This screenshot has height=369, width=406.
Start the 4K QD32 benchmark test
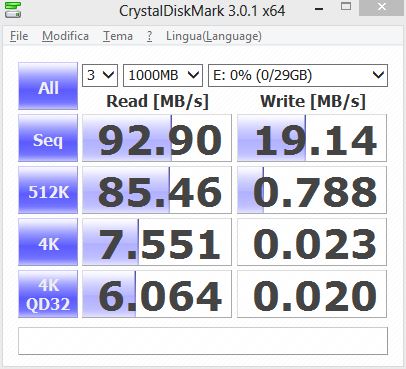(x=48, y=294)
